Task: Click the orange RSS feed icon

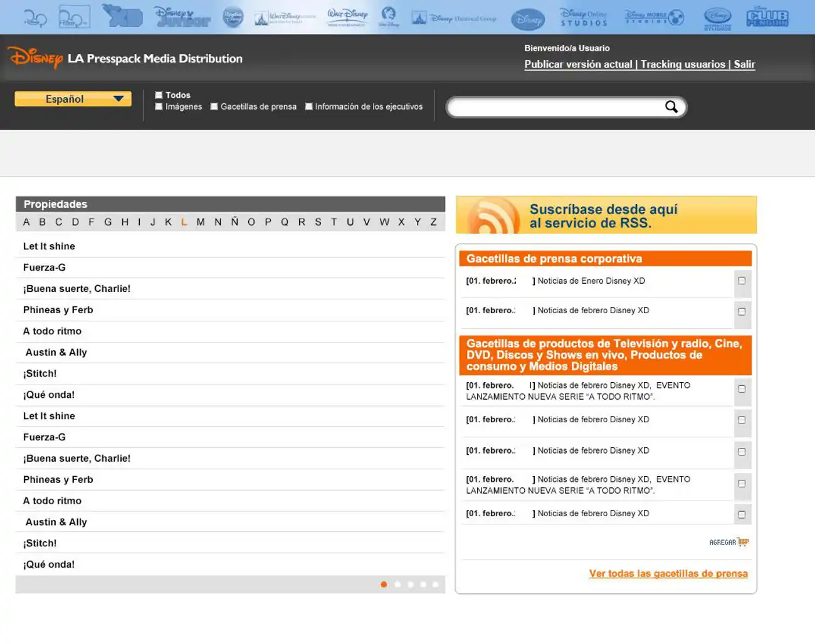Action: click(x=493, y=216)
